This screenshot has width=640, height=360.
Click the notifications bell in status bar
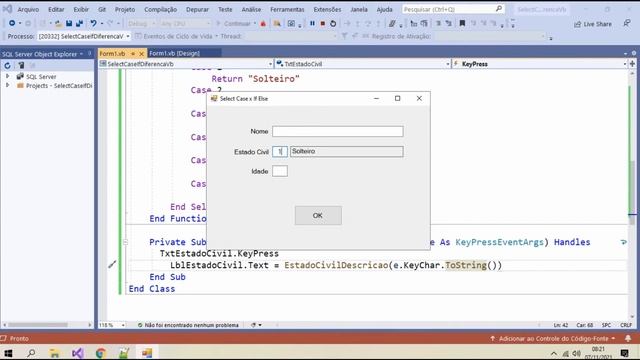[628, 338]
